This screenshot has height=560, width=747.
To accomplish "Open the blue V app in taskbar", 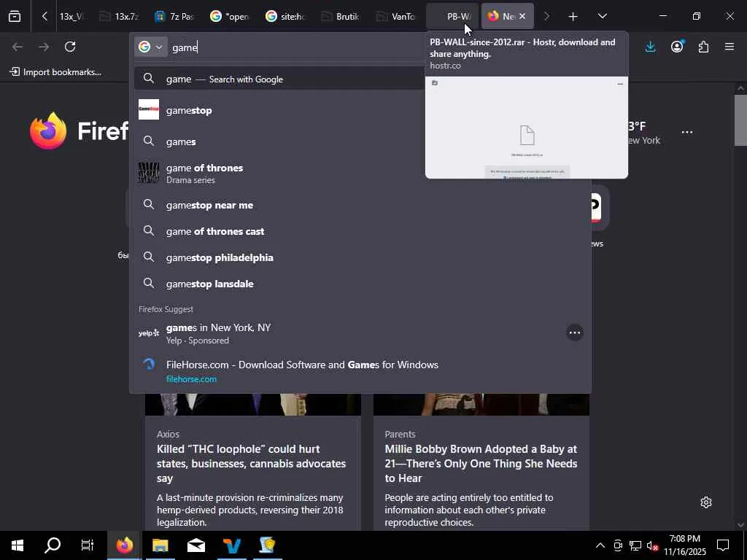I will pos(232,545).
